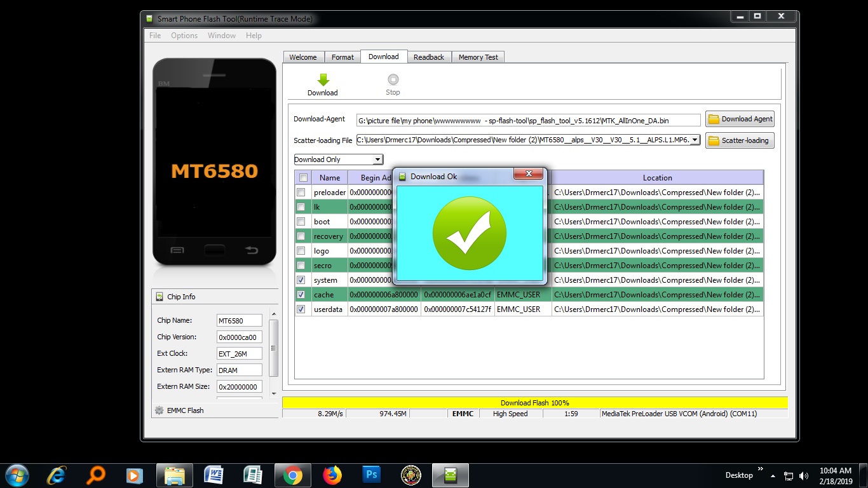Click the Download-Agent path field

pyautogui.click(x=529, y=119)
